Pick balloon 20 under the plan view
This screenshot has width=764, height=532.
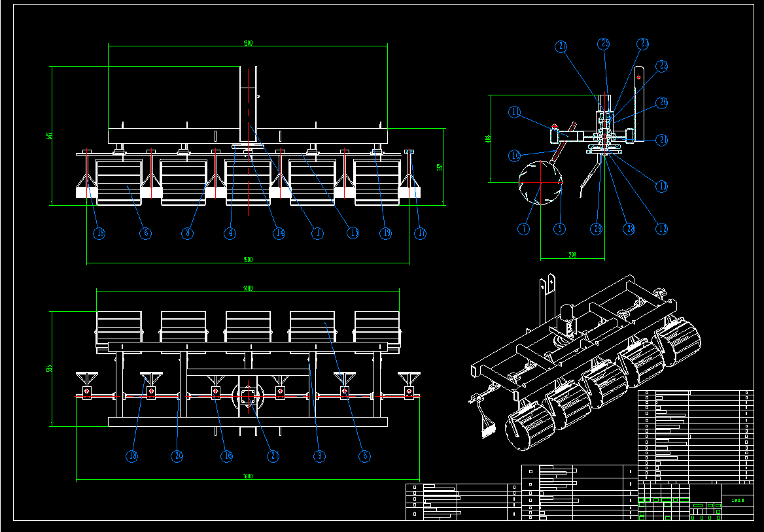[177, 456]
